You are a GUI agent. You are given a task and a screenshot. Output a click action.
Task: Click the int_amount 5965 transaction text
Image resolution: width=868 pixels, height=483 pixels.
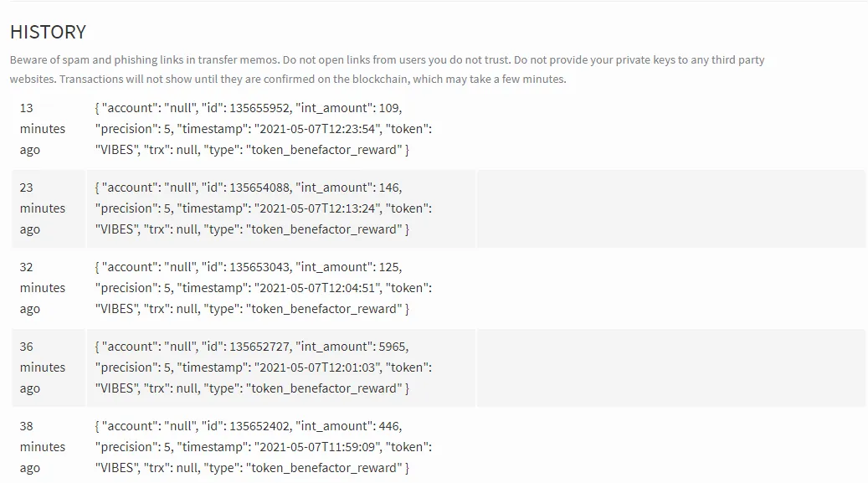(x=352, y=347)
